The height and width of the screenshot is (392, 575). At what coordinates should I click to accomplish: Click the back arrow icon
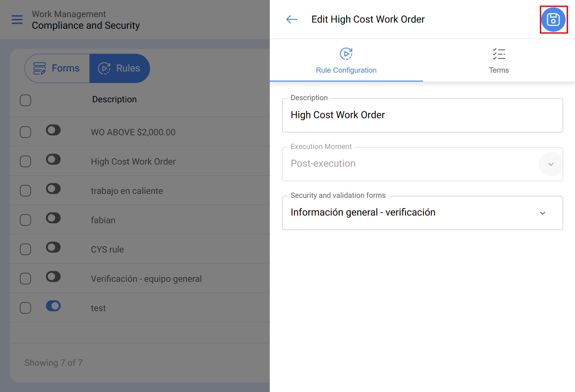tap(292, 20)
